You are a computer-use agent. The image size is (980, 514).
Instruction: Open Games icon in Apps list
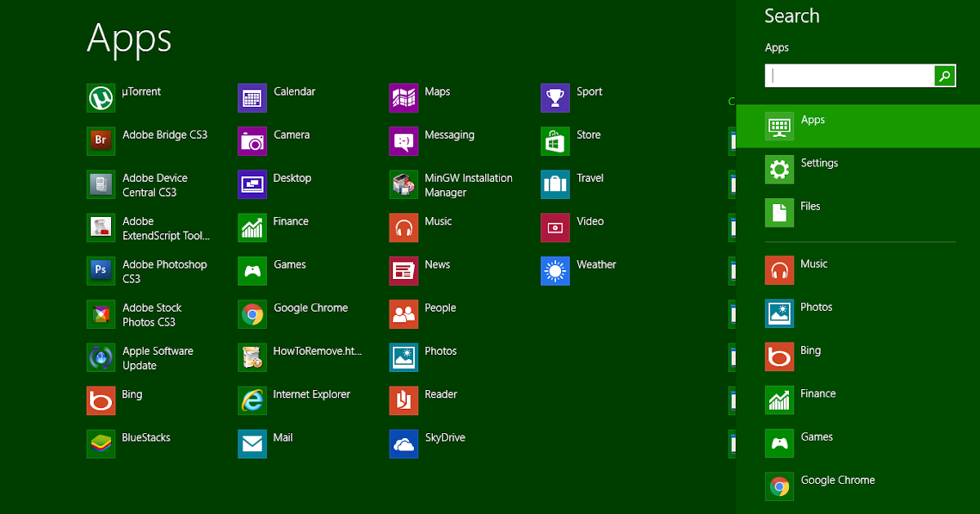tap(252, 271)
